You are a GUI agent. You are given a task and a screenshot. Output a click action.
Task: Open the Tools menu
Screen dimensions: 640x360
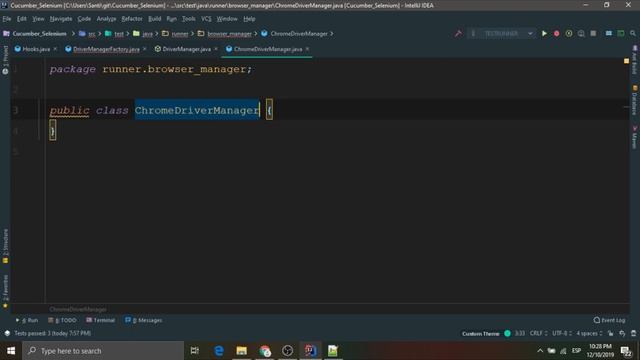point(189,19)
